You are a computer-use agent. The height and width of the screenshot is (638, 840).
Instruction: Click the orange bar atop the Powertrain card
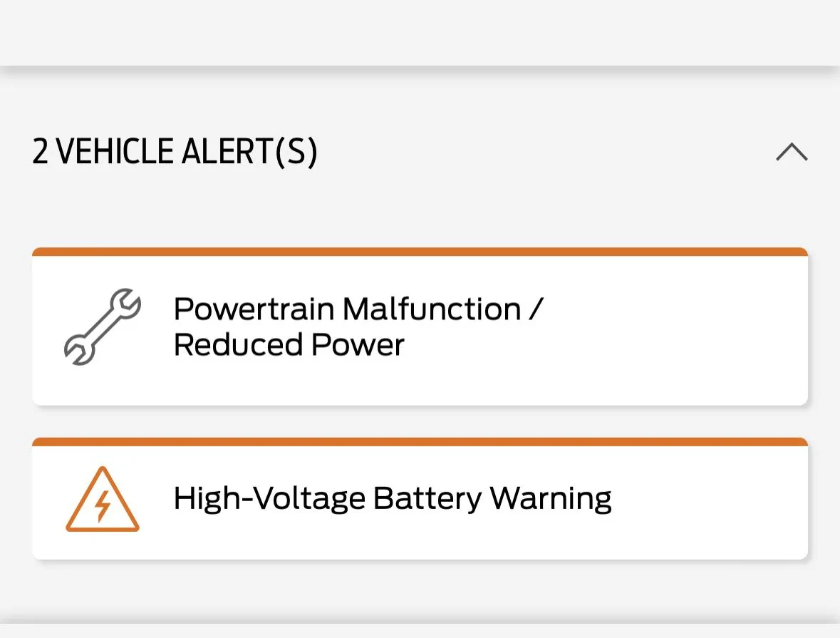[420, 252]
